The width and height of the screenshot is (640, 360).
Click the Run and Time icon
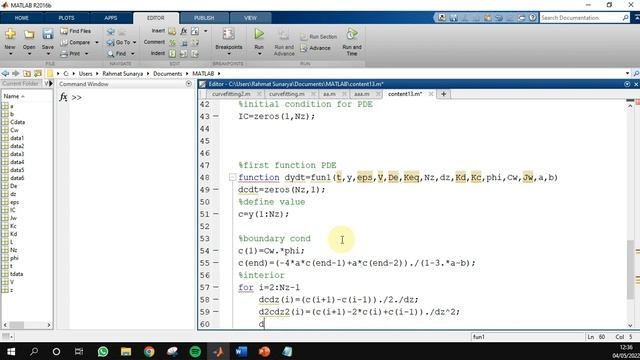[x=352, y=34]
